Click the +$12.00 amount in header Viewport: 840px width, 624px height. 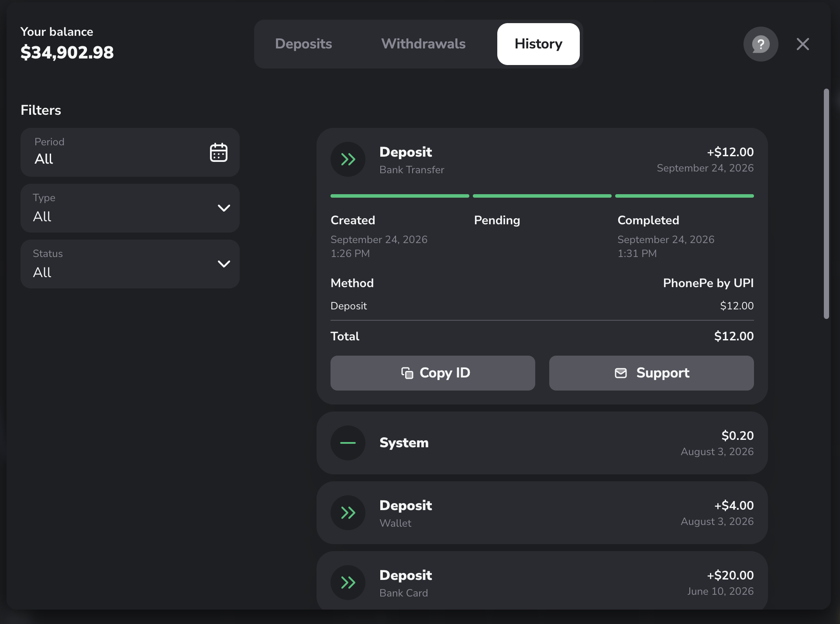coord(730,152)
